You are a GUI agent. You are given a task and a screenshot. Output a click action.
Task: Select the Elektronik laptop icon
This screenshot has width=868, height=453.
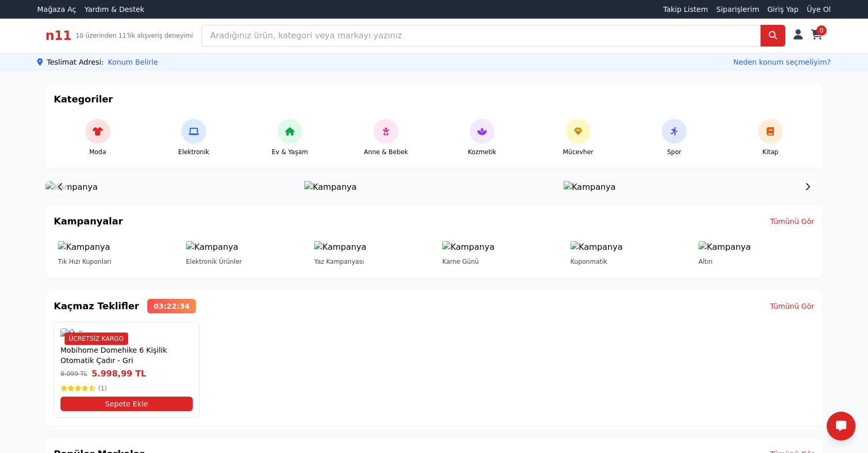point(194,131)
